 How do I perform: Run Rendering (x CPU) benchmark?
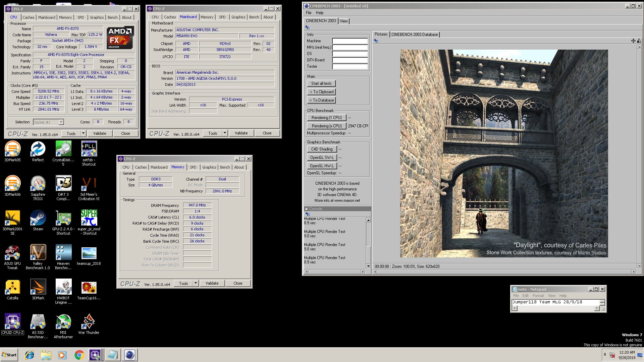tap(327, 126)
